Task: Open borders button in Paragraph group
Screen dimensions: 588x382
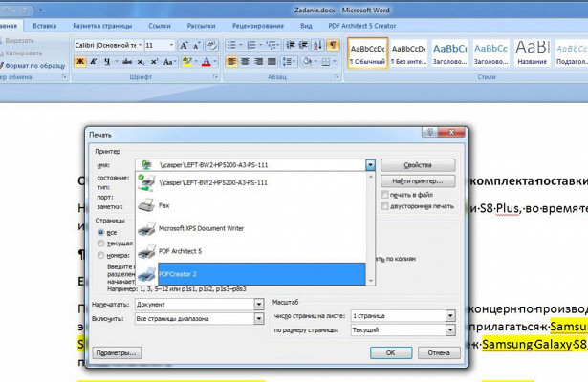Action: click(326, 61)
